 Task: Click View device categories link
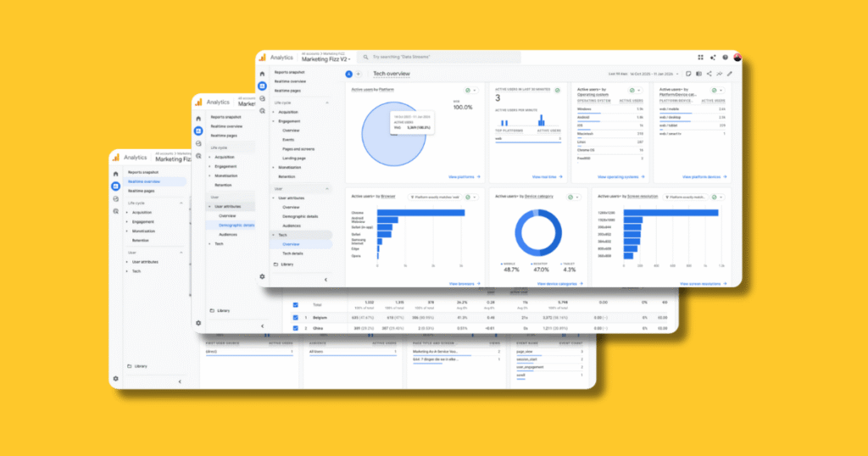click(x=559, y=284)
